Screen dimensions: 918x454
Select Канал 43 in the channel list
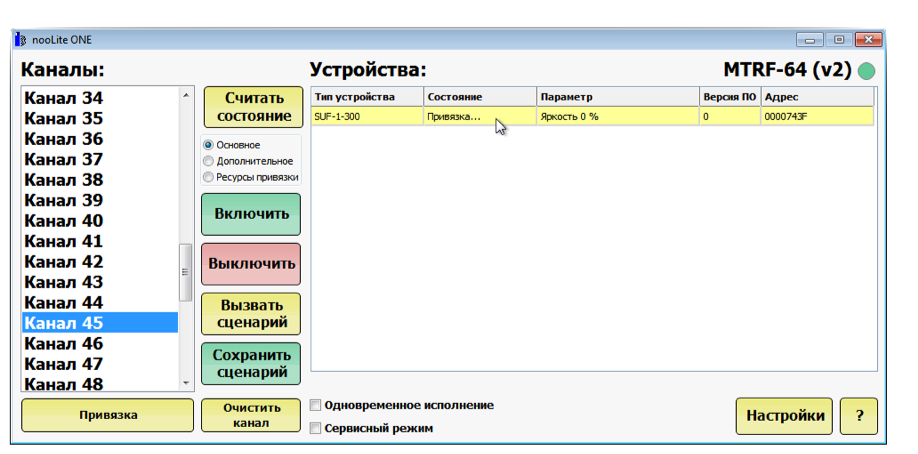[100, 282]
